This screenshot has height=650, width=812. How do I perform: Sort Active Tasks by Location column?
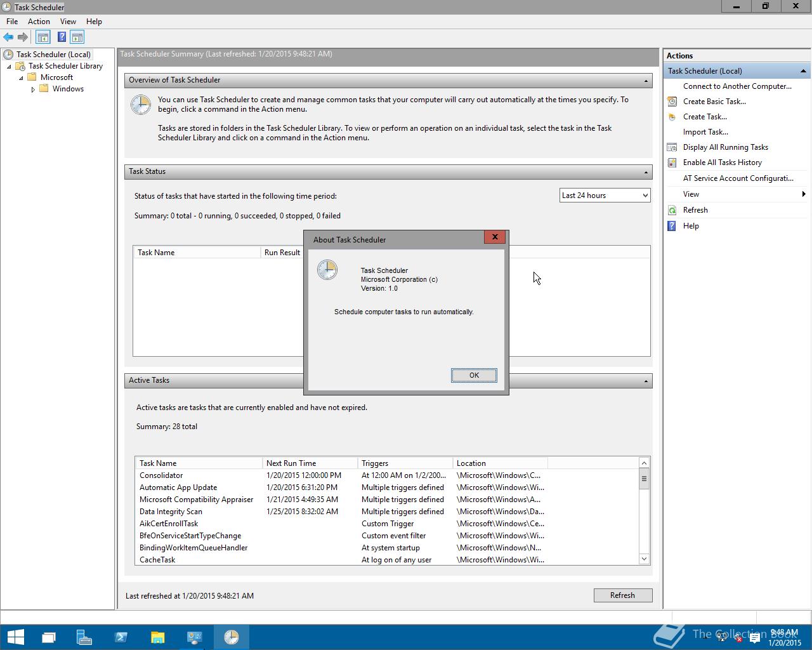pos(501,463)
